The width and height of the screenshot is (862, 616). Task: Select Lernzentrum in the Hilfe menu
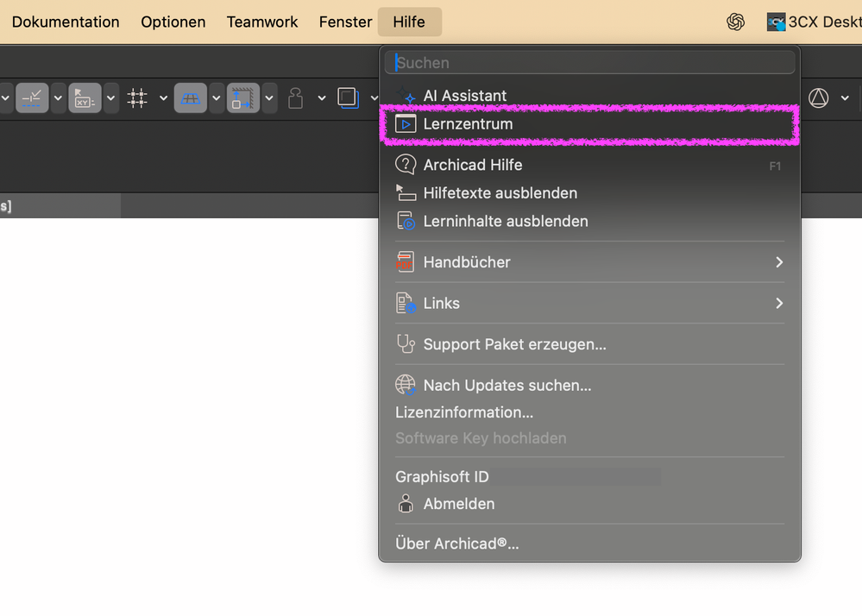coord(468,124)
